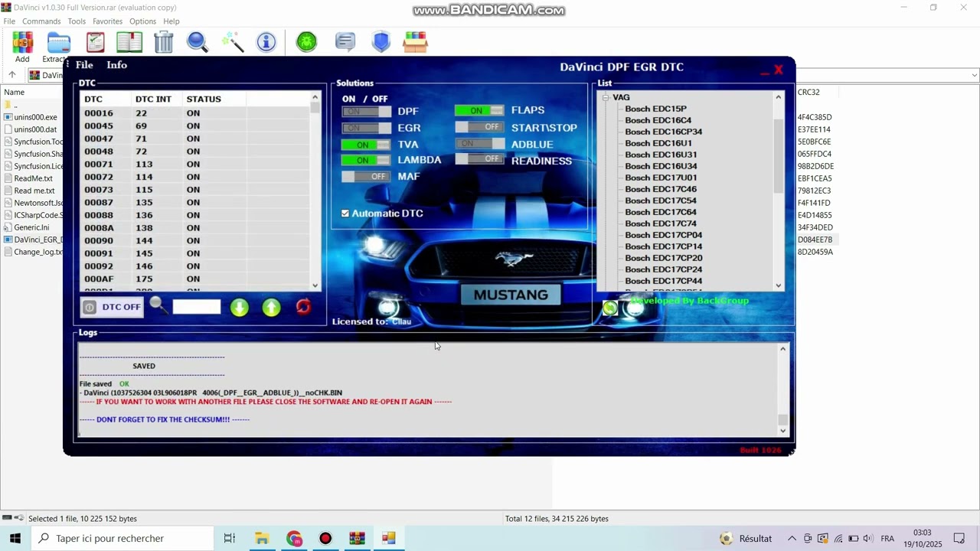Click the DTC search input field

coord(197,307)
